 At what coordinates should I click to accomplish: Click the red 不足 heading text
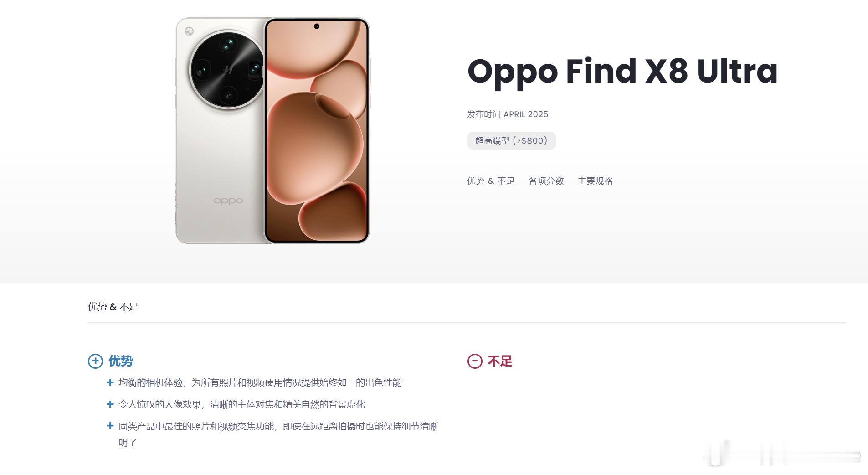[x=500, y=361]
